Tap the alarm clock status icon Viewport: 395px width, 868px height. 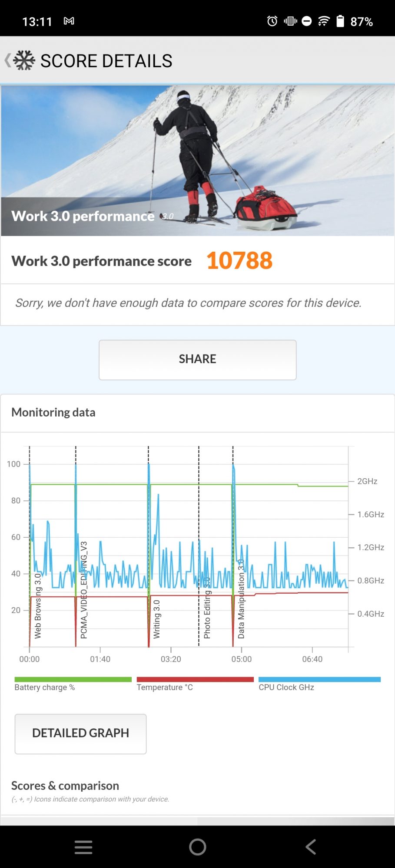(x=272, y=21)
